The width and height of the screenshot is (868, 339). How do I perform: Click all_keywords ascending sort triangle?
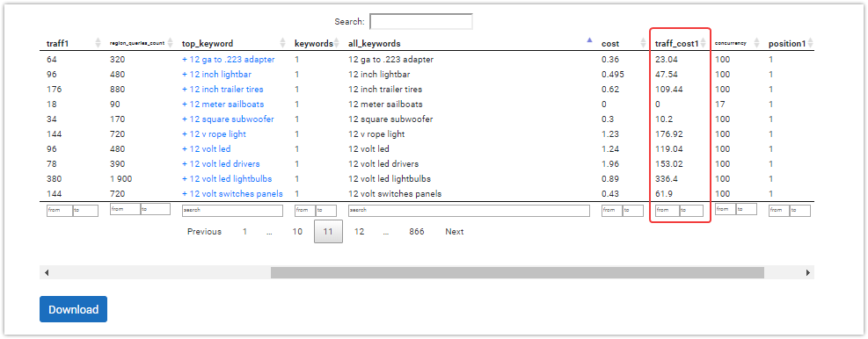589,40
